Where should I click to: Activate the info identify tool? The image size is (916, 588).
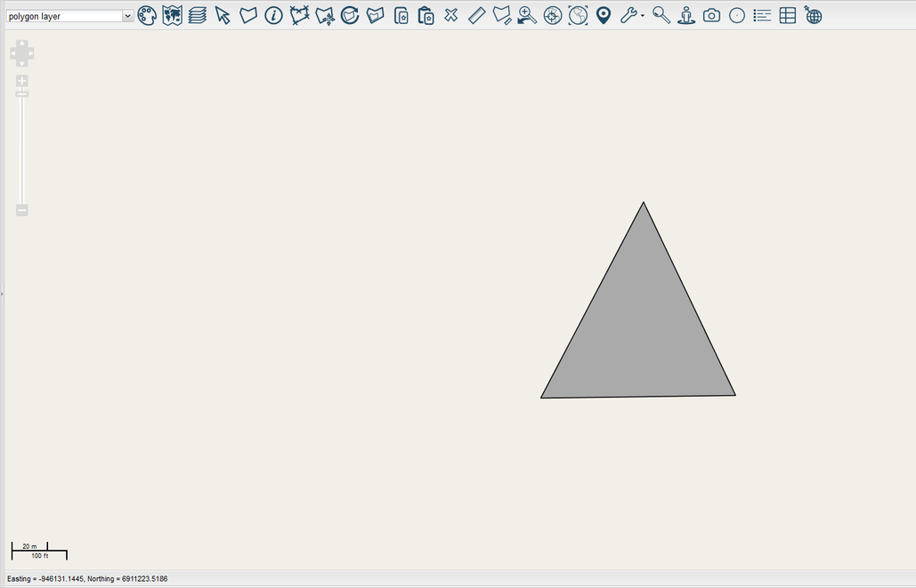tap(274, 15)
